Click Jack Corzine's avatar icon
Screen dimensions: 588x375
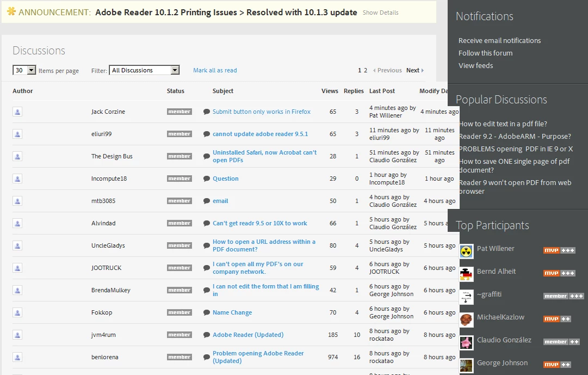coord(17,112)
